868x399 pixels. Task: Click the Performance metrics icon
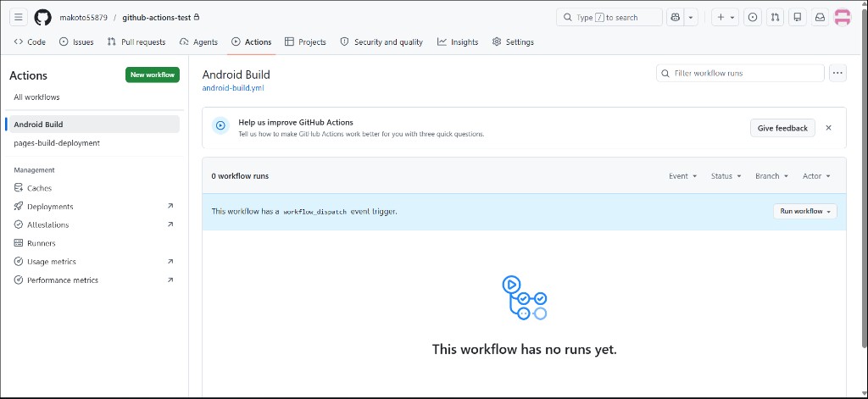pos(19,280)
